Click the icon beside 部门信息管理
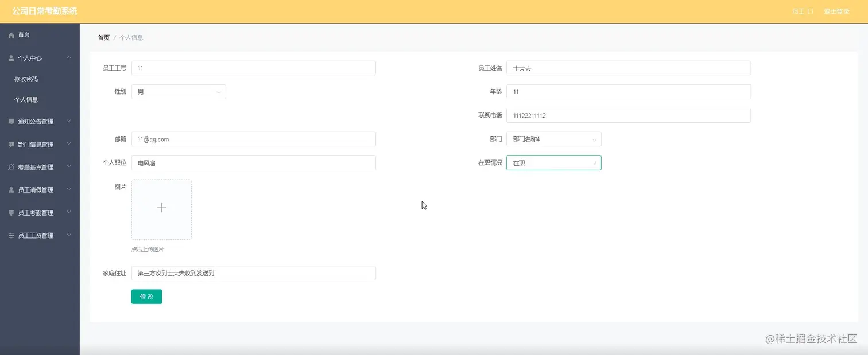This screenshot has height=355, width=868. click(x=11, y=145)
